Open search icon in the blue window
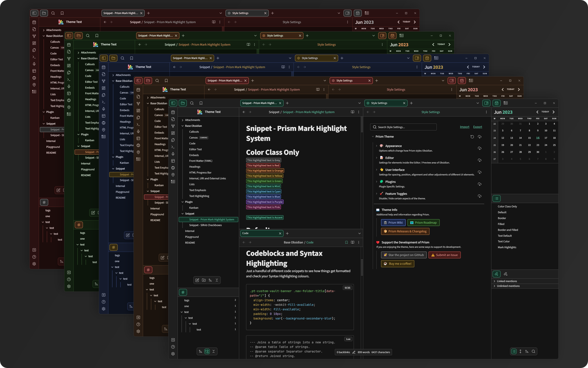 click(122, 58)
